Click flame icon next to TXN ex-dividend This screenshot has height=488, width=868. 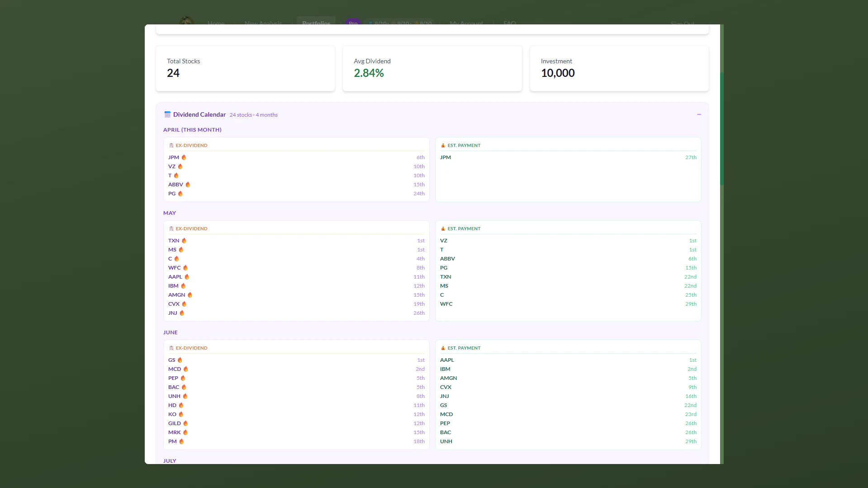tap(184, 241)
